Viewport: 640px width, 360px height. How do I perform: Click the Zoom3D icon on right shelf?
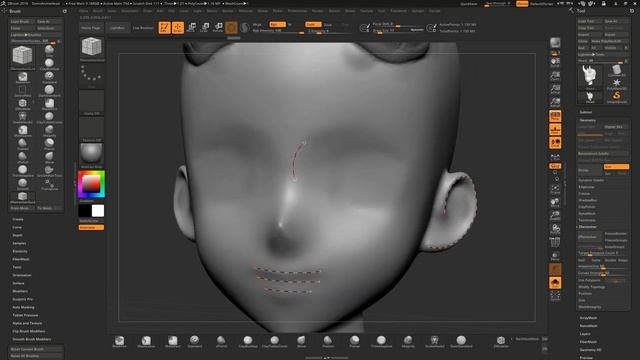coord(555,216)
